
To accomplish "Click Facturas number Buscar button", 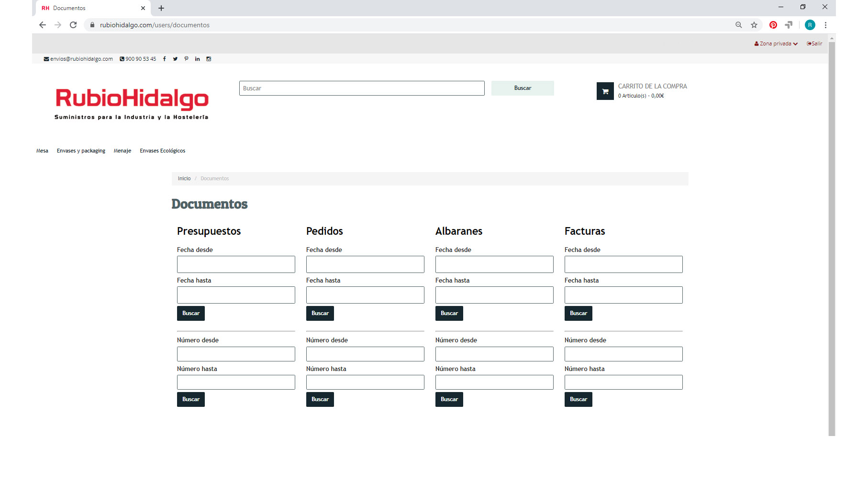I will (579, 399).
